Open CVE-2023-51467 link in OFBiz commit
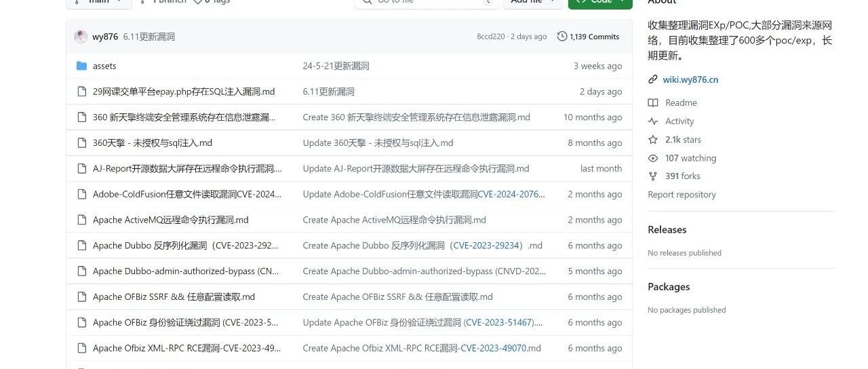This screenshot has width=868, height=369. (x=500, y=323)
